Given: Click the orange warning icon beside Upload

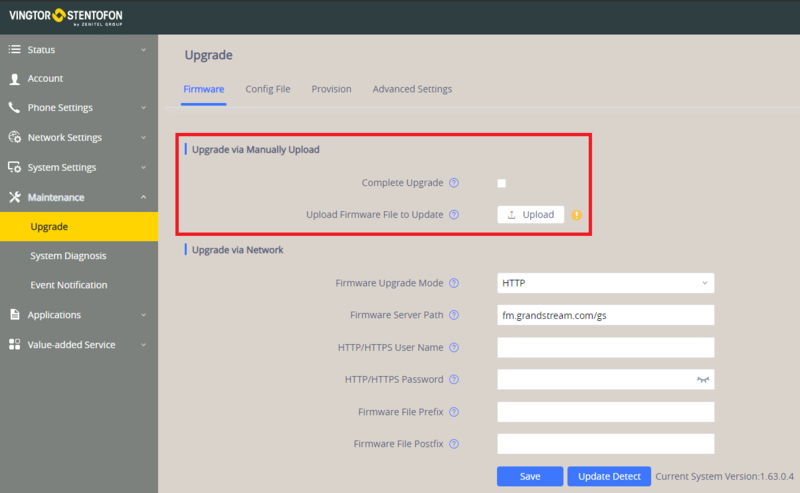Looking at the screenshot, I should 577,215.
